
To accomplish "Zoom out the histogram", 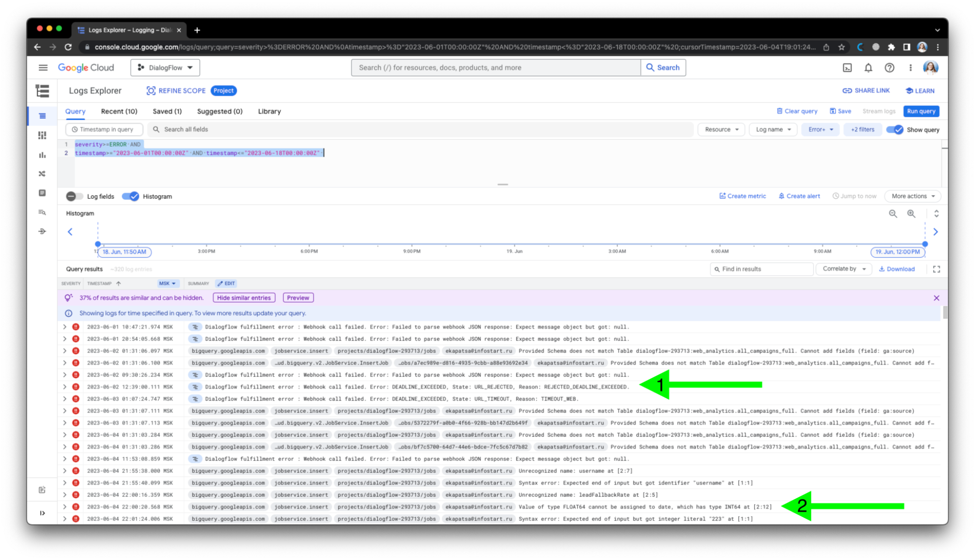I will (x=893, y=214).
